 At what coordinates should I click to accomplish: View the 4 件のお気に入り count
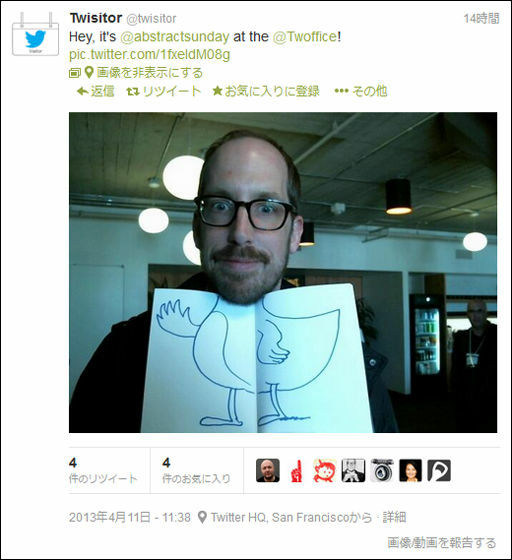(x=196, y=471)
